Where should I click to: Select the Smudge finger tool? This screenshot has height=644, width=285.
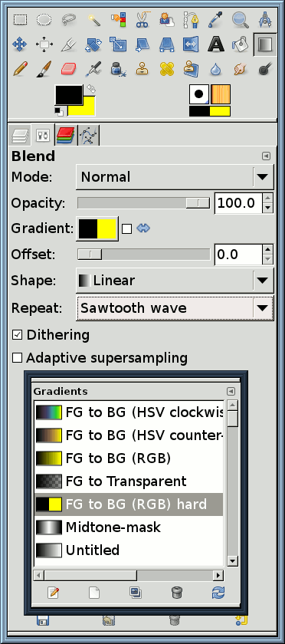[240, 69]
